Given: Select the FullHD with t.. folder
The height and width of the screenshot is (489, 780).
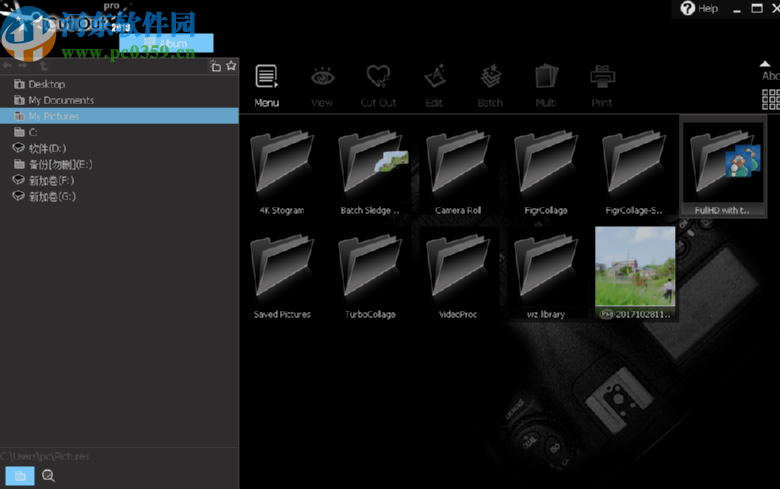Looking at the screenshot, I should [x=723, y=168].
